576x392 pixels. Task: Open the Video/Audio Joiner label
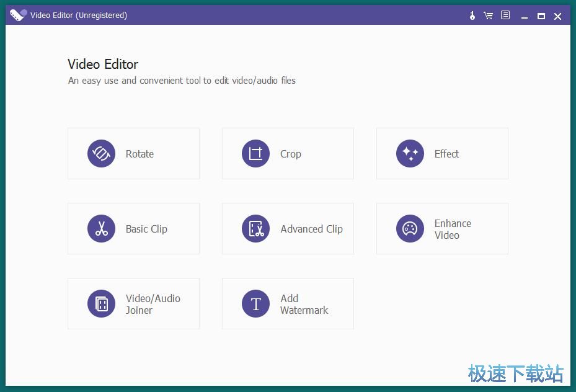tap(153, 304)
